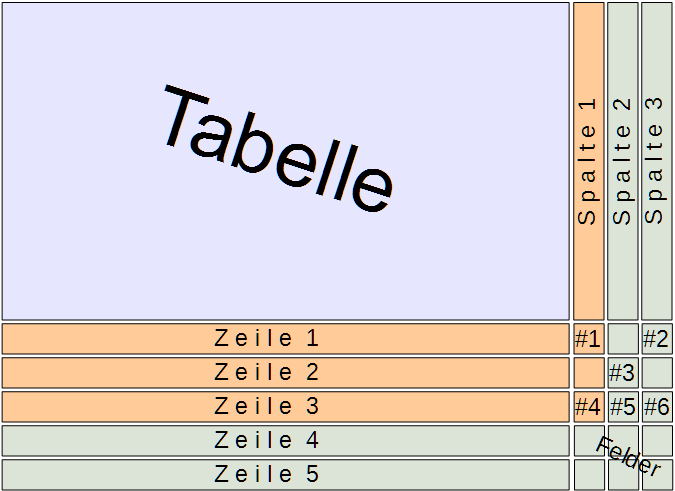This screenshot has width=675, height=491.
Task: Click the Zeile 5 row header
Action: click(x=285, y=474)
